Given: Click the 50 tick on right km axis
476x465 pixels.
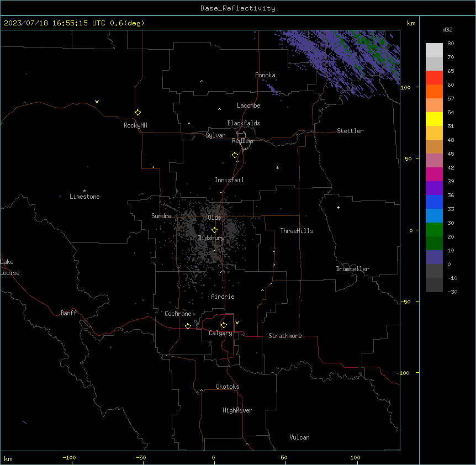Looking at the screenshot, I should pyautogui.click(x=408, y=158).
